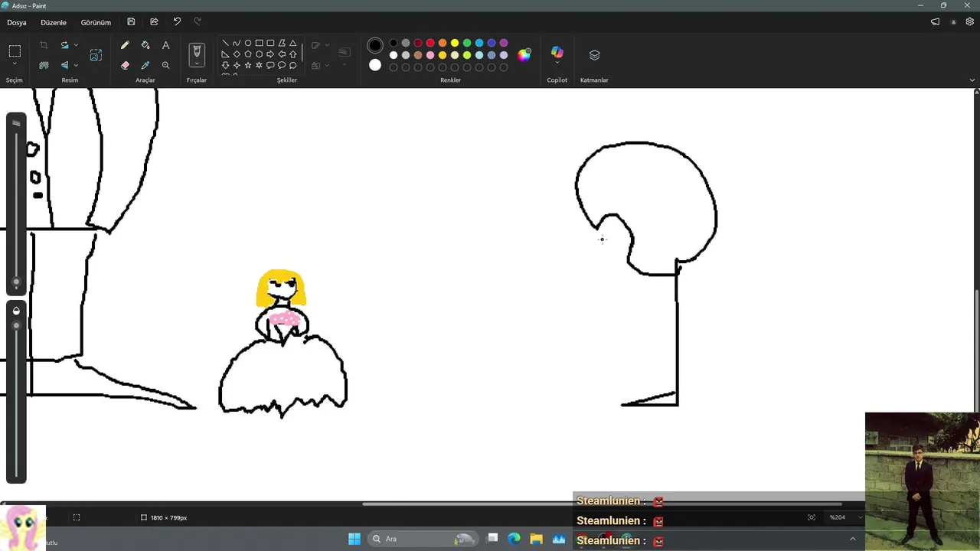Select primary color 1 black circle
The image size is (980, 551).
375,45
